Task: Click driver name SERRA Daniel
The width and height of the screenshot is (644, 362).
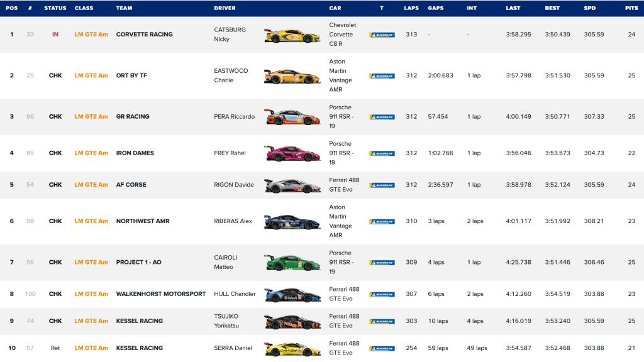Action: click(x=233, y=348)
